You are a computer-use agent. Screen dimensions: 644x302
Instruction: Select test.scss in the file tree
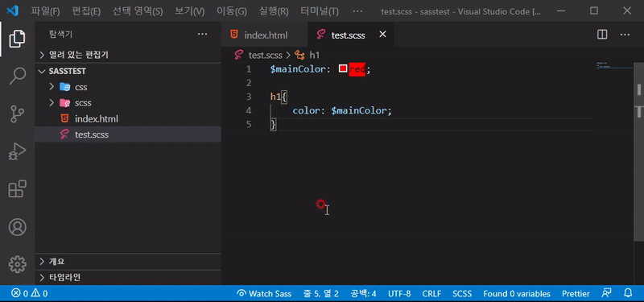[x=128, y=134]
